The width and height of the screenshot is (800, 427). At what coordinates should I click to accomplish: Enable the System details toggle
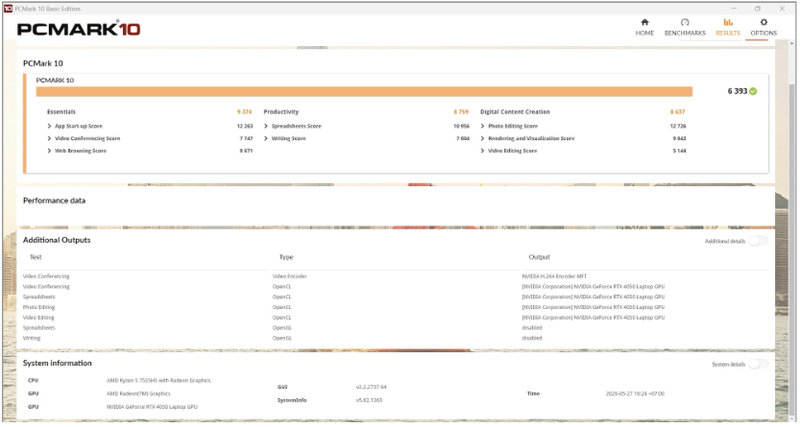758,364
